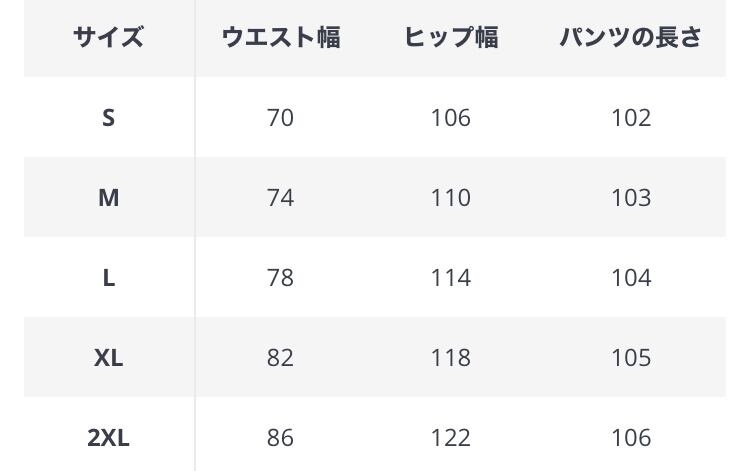The image size is (750, 471).
Task: Click the パンツの長さ column header
Action: coord(631,38)
